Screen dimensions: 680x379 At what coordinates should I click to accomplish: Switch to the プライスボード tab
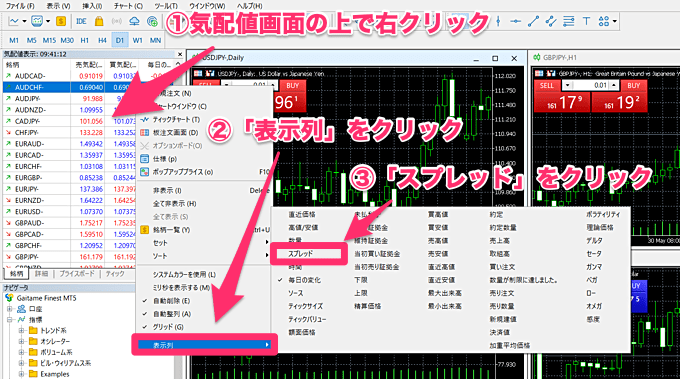pyautogui.click(x=77, y=274)
